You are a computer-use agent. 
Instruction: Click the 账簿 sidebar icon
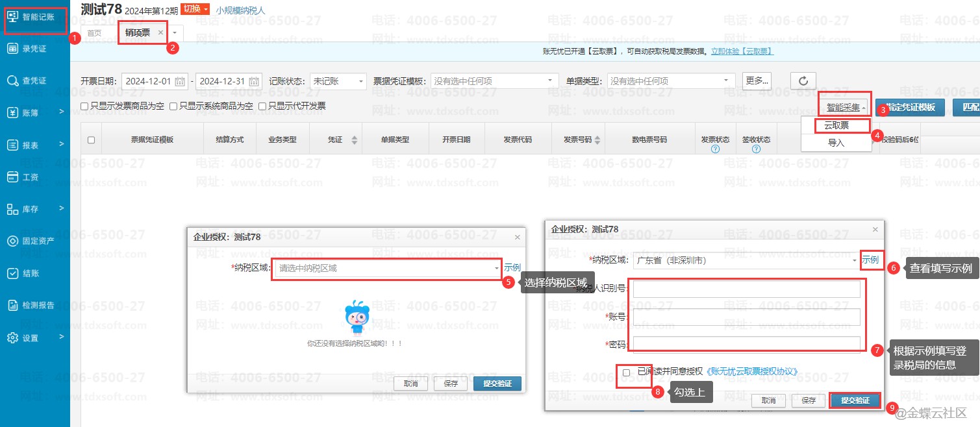pyautogui.click(x=12, y=113)
